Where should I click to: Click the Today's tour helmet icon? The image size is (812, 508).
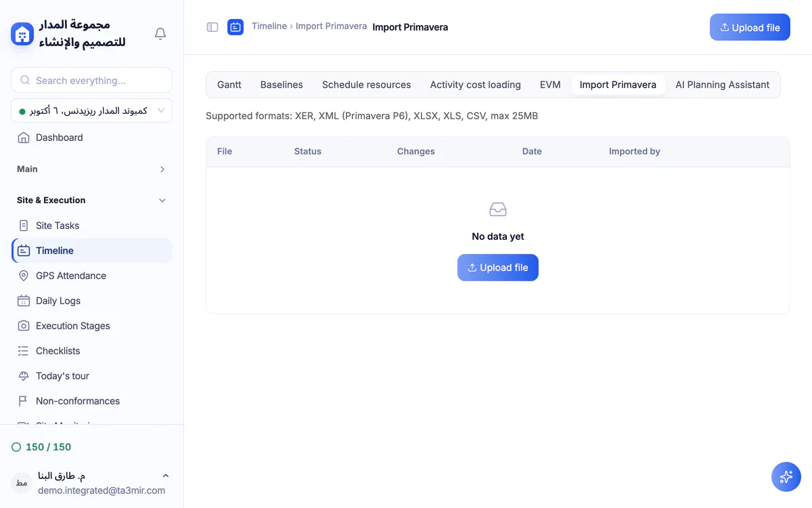[24, 376]
